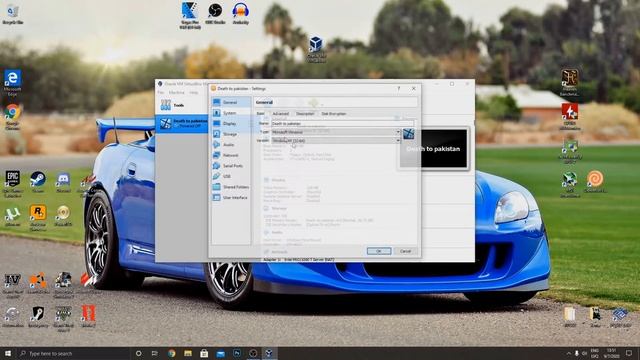The image size is (640, 360).
Task: Open the Display settings category
Action: 231,123
